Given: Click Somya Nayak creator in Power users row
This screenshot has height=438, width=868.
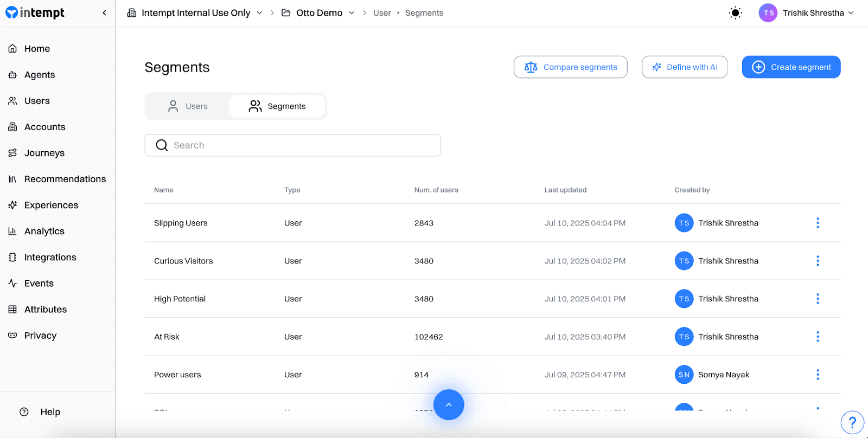Looking at the screenshot, I should click(724, 375).
